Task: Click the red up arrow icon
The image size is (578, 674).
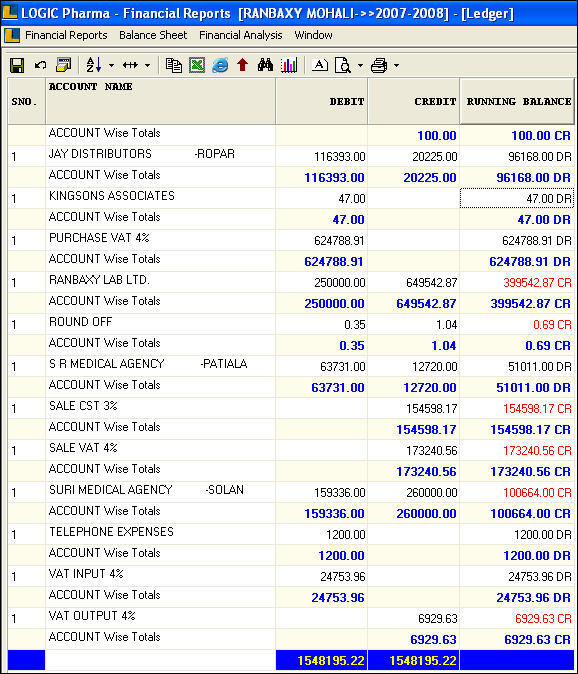Action: 242,65
